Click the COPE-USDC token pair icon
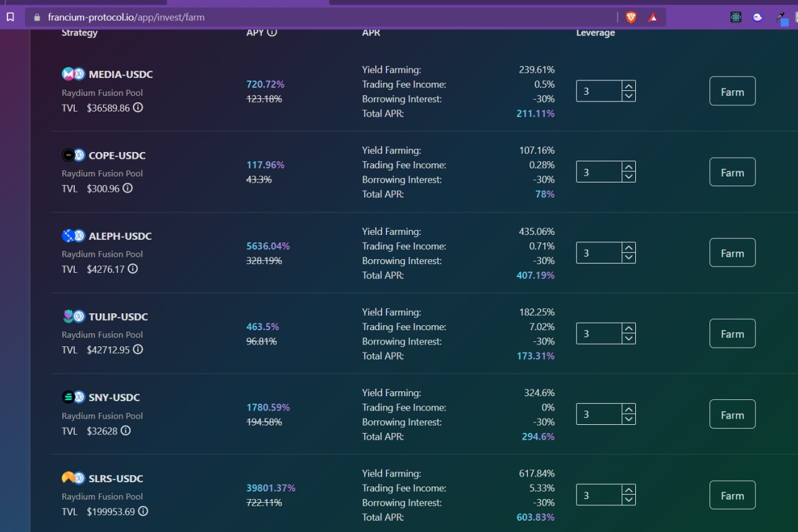798x532 pixels. click(73, 155)
